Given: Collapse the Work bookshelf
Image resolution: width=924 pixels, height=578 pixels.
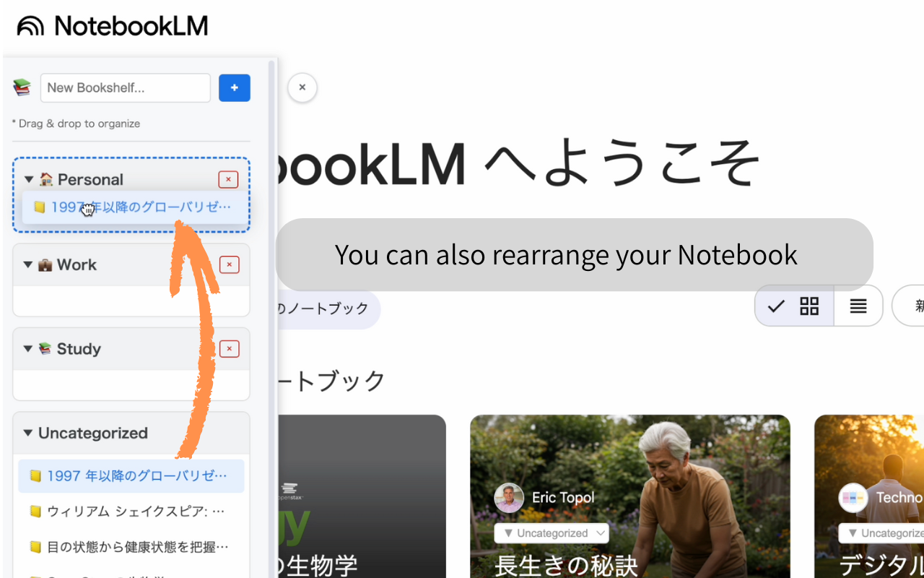Looking at the screenshot, I should (27, 264).
